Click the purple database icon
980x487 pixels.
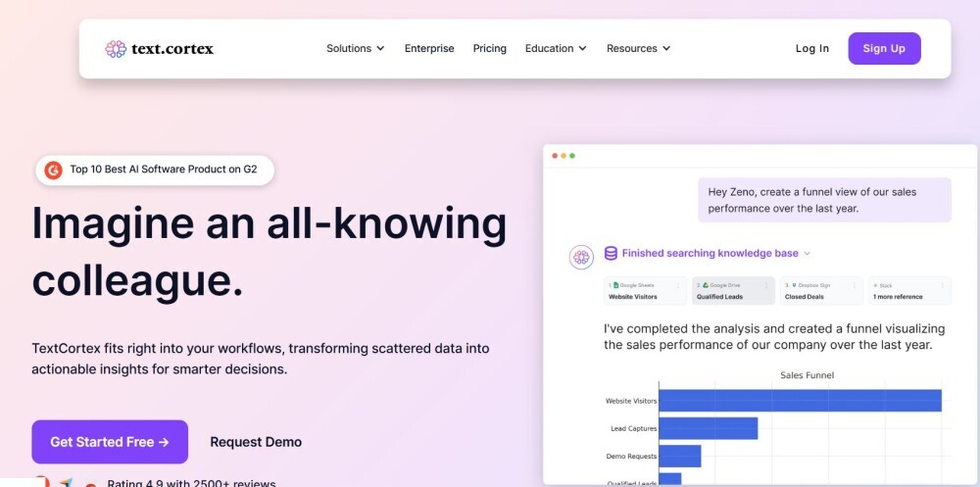(x=611, y=253)
